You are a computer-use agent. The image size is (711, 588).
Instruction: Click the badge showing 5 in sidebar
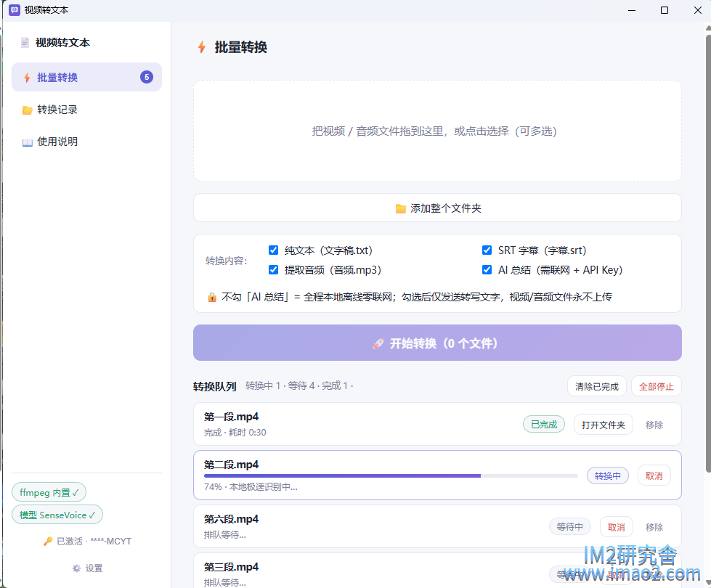[x=147, y=77]
